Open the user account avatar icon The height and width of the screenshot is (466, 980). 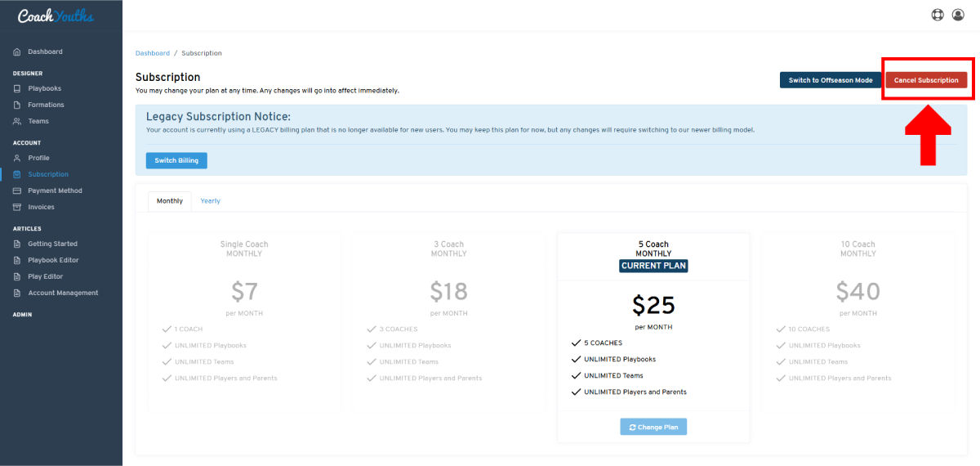[x=958, y=15]
